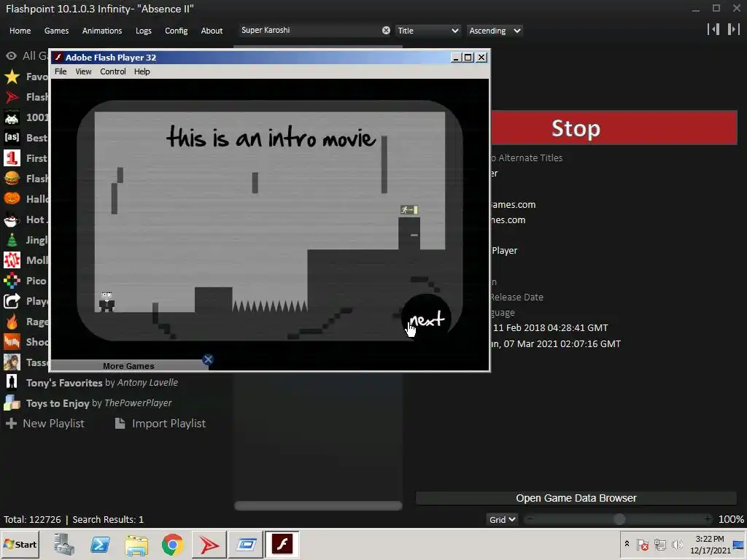The height and width of the screenshot is (560, 747).
Task: Open the About tab
Action: click(x=212, y=31)
